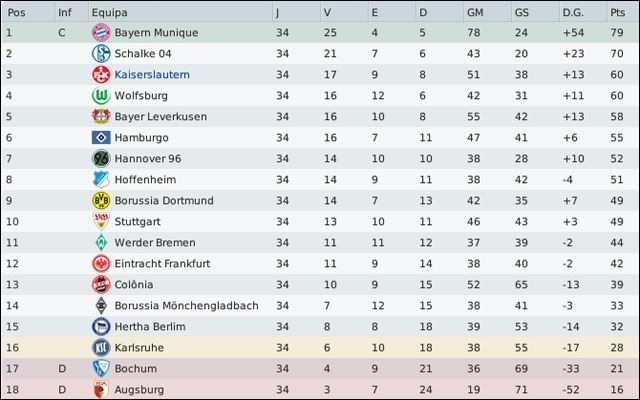Screen dimensions: 640x400
Task: Click the Werder Bremen club logo
Action: tap(100, 243)
